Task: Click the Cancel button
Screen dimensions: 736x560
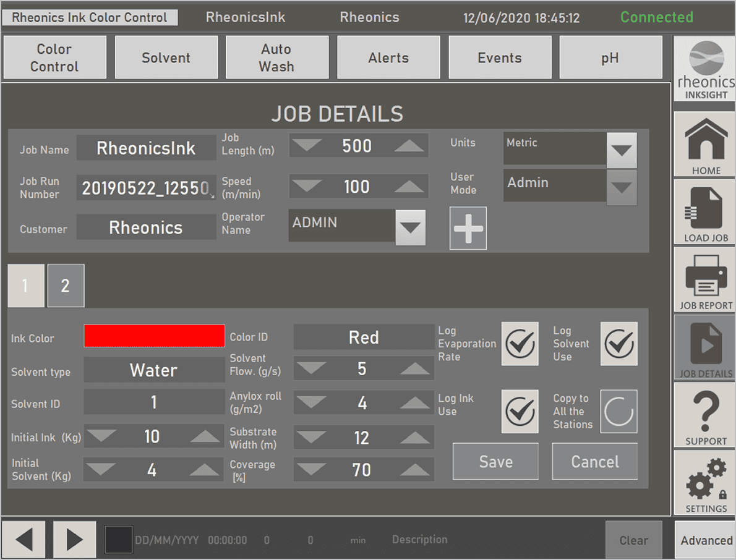Action: coord(594,462)
